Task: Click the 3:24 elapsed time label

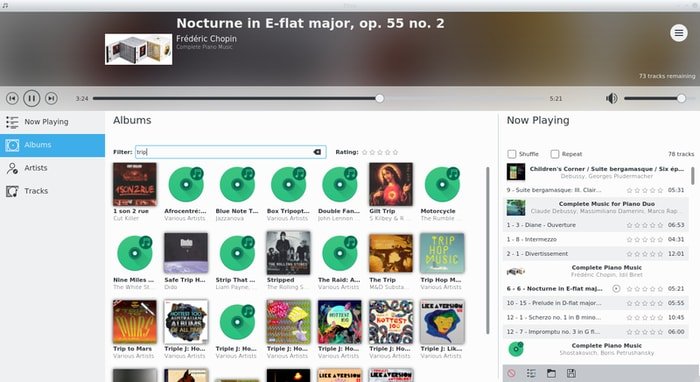Action: point(82,99)
